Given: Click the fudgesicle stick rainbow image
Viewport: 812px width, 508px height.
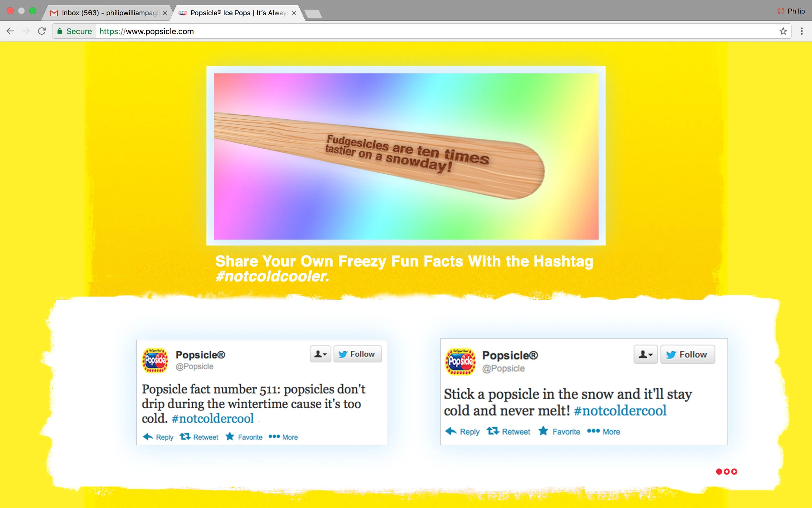Looking at the screenshot, I should pyautogui.click(x=406, y=156).
